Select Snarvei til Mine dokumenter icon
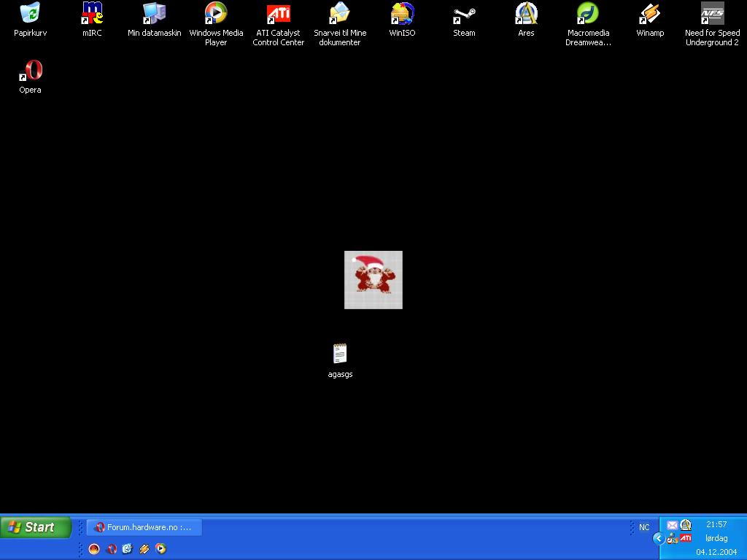 coord(340,24)
